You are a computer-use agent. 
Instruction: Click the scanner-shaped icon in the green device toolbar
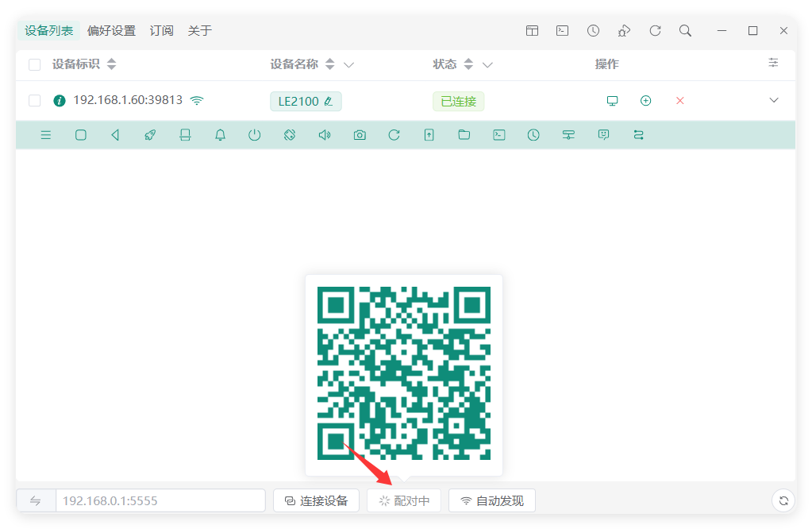185,135
